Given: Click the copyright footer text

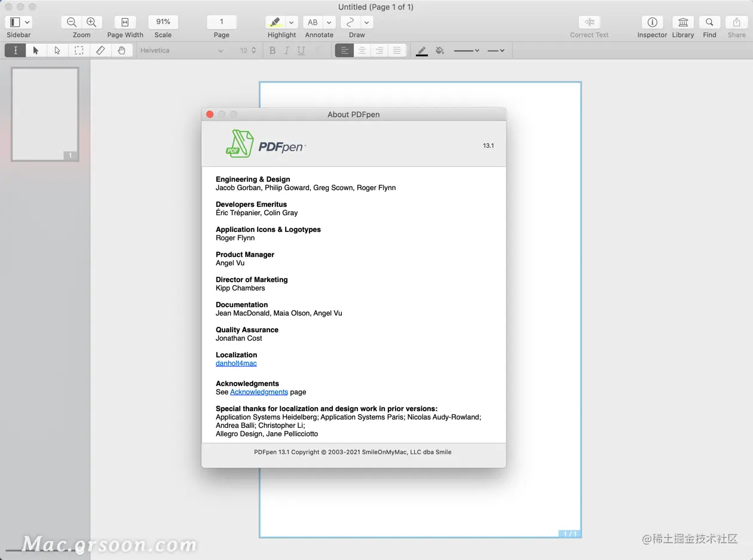Looking at the screenshot, I should (353, 452).
